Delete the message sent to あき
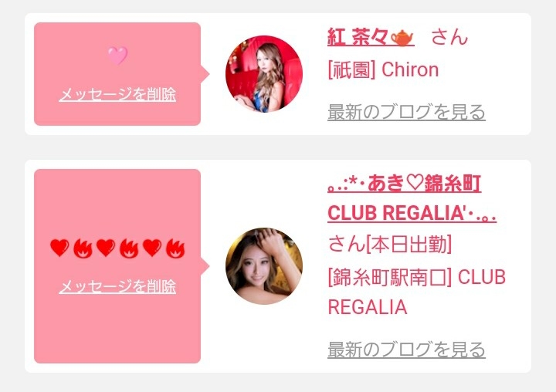This screenshot has width=556, height=392. tap(117, 286)
